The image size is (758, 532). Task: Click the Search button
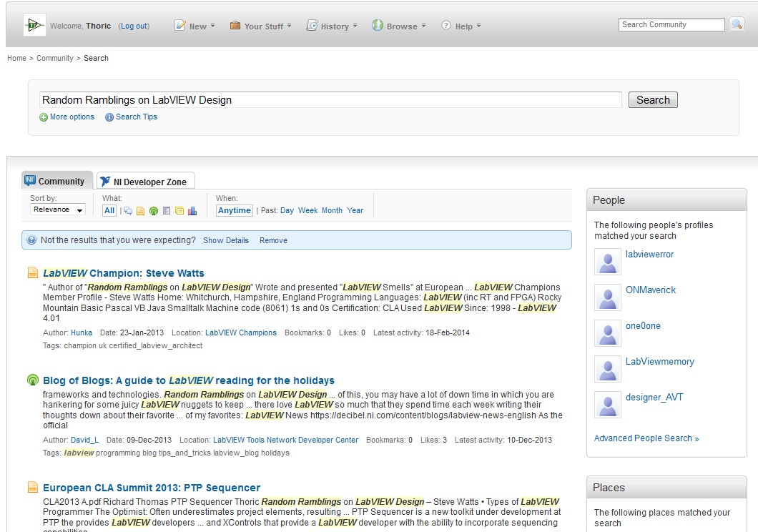coord(653,99)
